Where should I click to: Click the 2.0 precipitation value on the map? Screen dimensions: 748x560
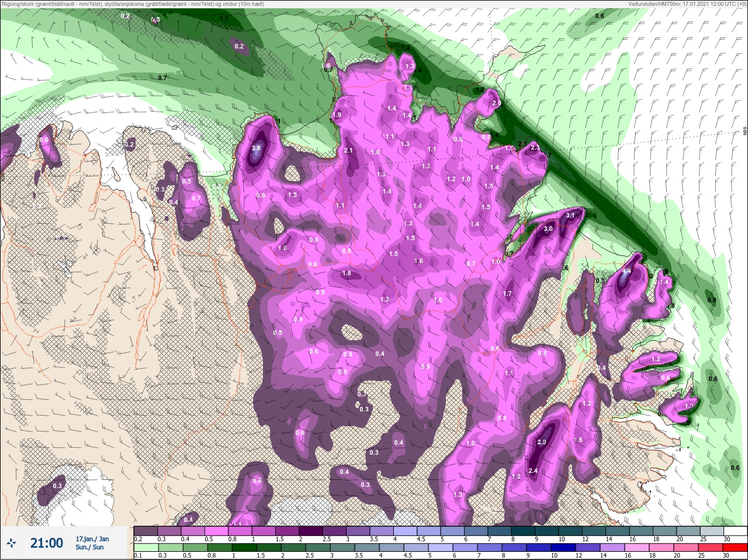coord(497,103)
